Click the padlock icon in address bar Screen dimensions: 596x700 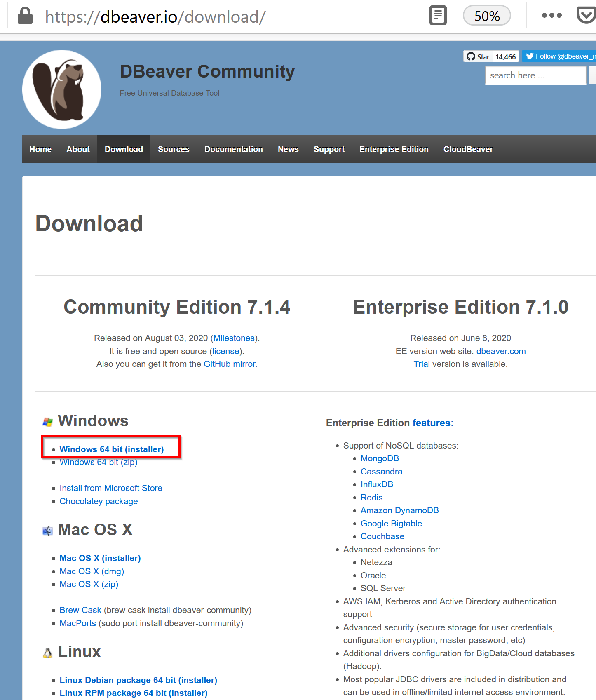pos(25,16)
